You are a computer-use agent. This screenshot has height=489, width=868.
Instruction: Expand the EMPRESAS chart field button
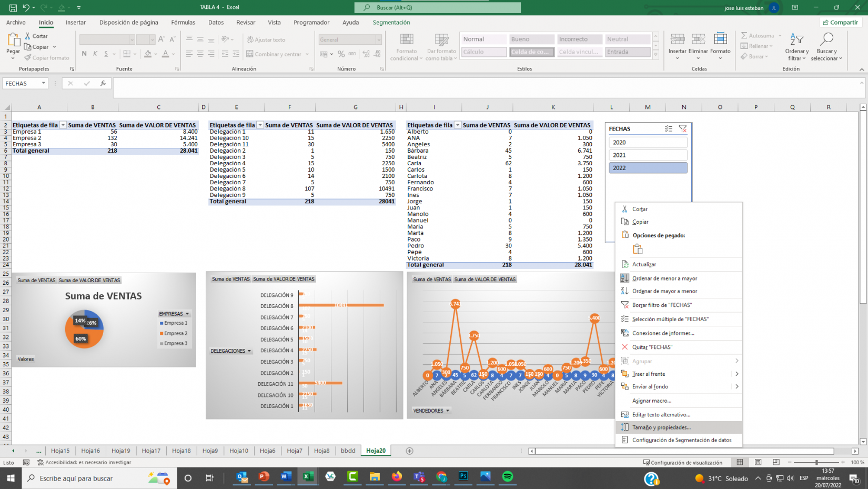coord(174,314)
